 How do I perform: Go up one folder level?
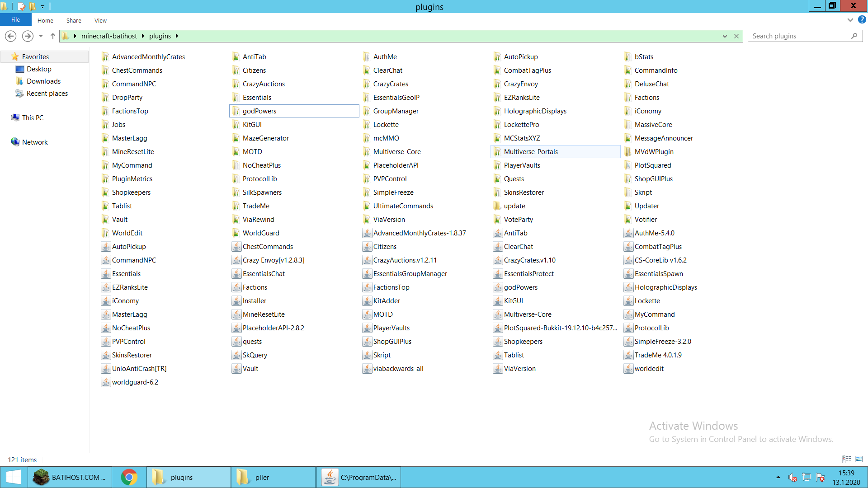point(53,36)
